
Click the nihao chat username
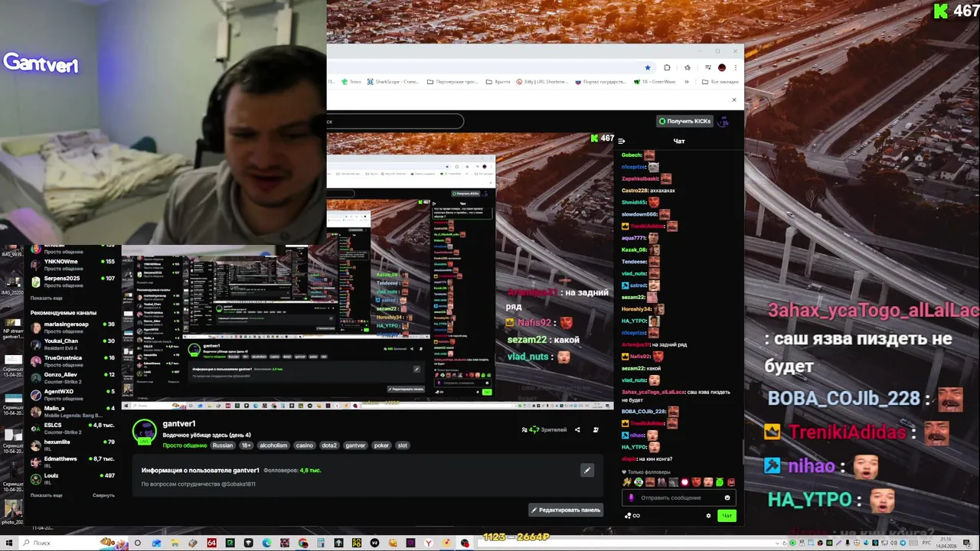pos(637,435)
